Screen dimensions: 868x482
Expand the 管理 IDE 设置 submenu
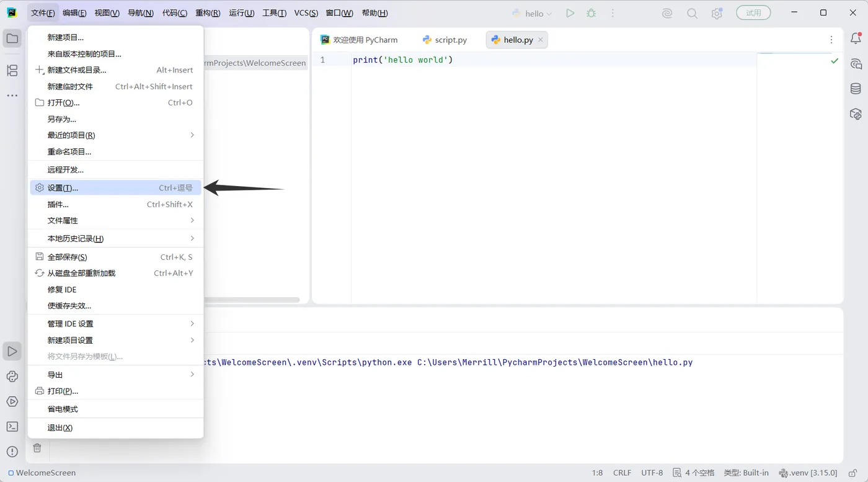pos(115,324)
